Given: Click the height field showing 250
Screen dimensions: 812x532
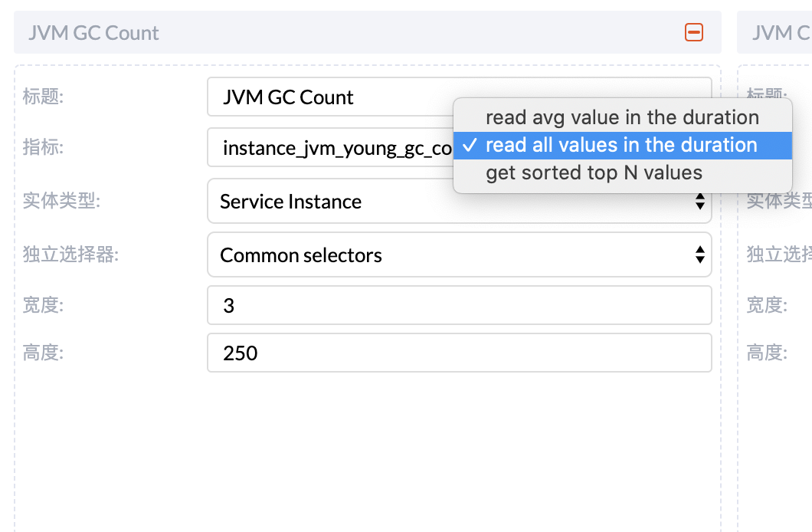Looking at the screenshot, I should click(460, 353).
